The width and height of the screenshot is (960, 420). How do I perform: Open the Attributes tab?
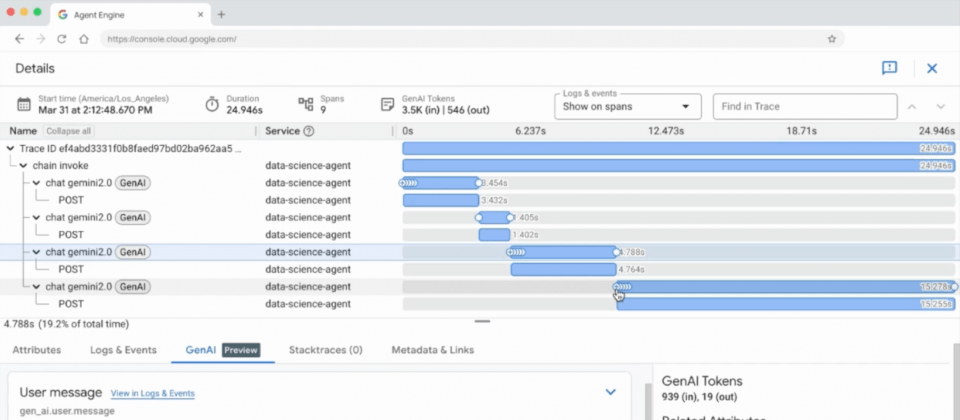37,350
